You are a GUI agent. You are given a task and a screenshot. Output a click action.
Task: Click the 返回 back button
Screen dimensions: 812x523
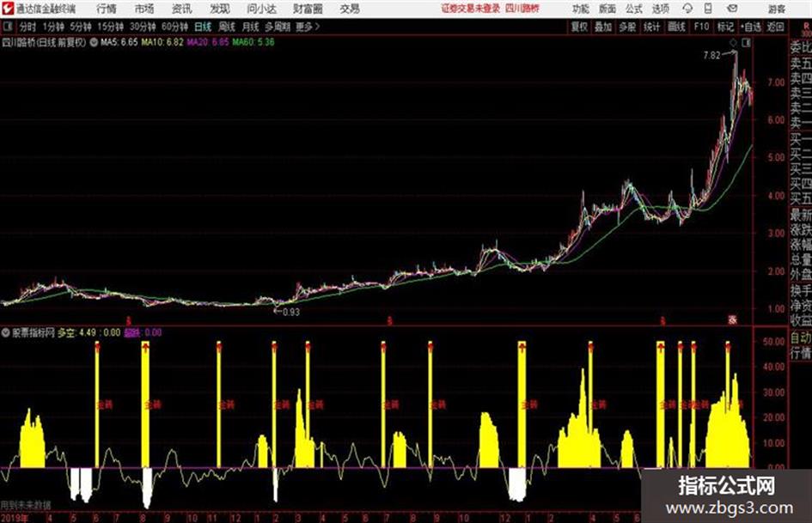point(775,27)
